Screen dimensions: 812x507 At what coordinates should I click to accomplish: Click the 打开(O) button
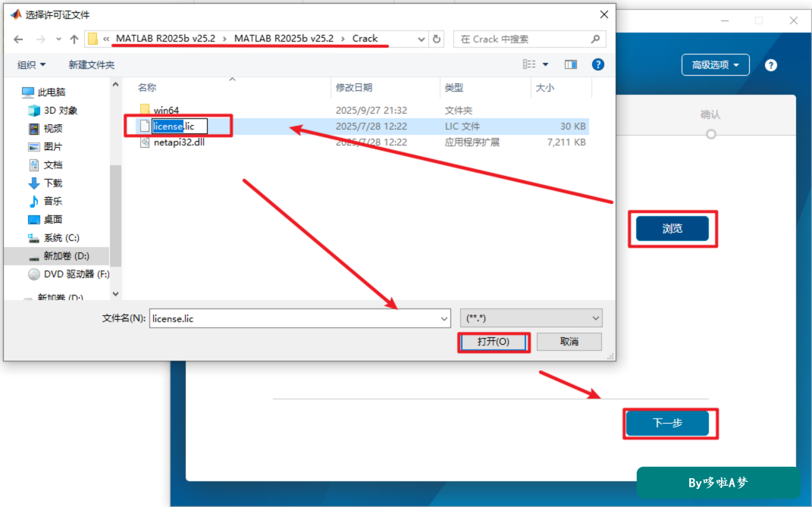click(x=494, y=342)
